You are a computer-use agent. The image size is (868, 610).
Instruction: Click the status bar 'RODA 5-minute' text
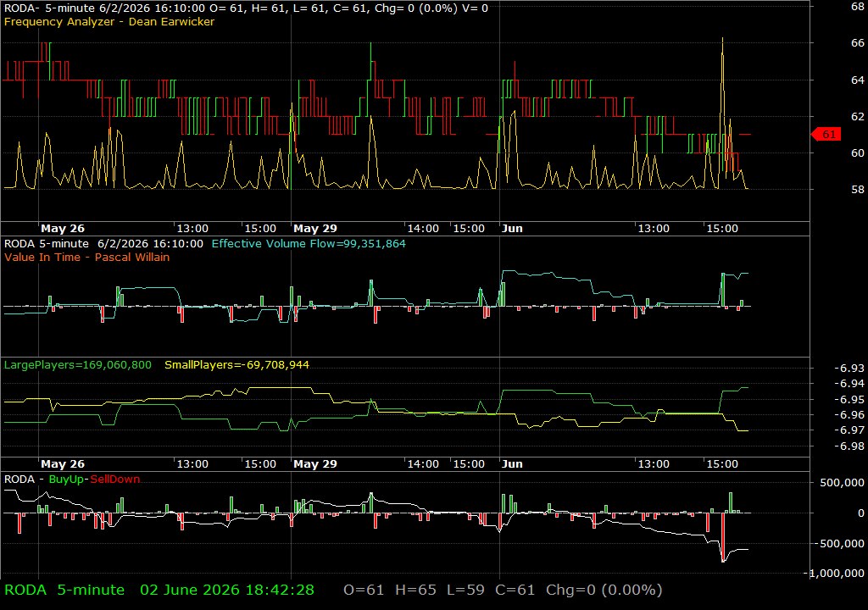coord(64,590)
